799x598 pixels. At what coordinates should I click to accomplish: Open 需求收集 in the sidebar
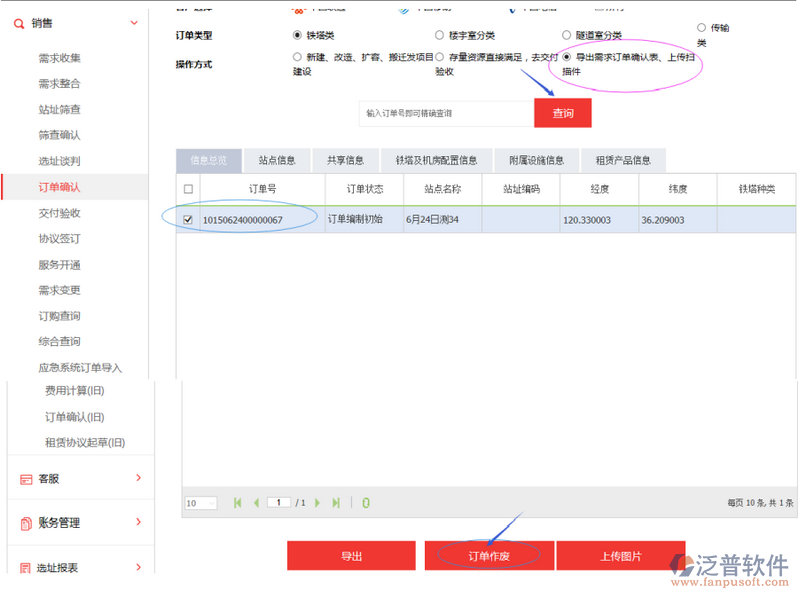pos(59,58)
